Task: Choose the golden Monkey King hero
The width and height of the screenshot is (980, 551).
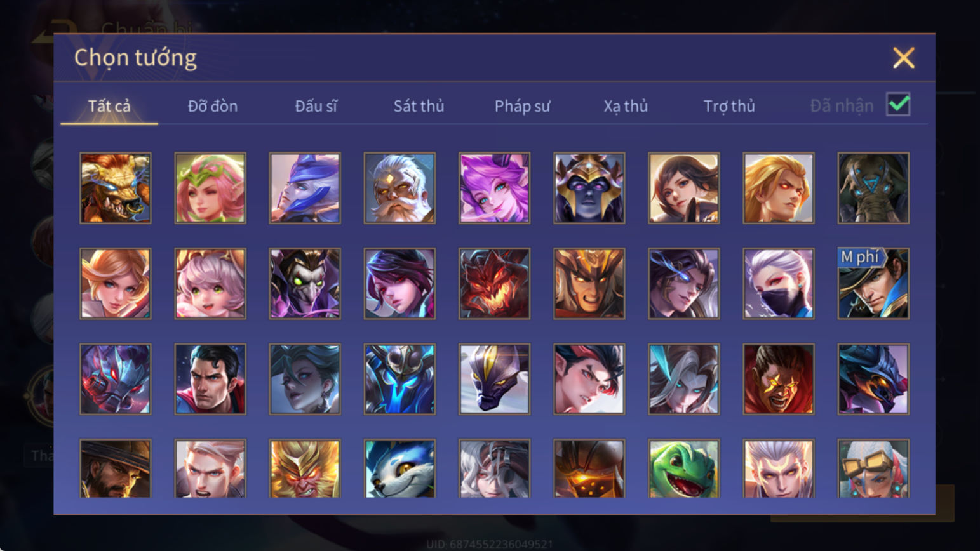Action: (305, 468)
